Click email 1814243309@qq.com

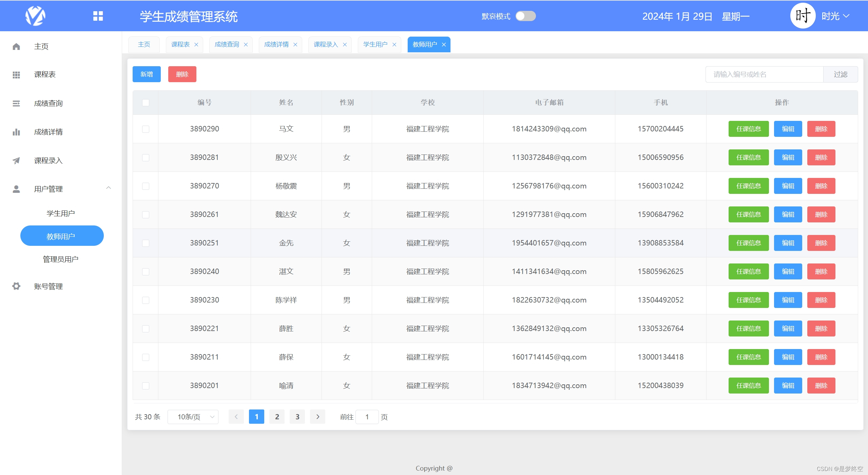tap(549, 129)
